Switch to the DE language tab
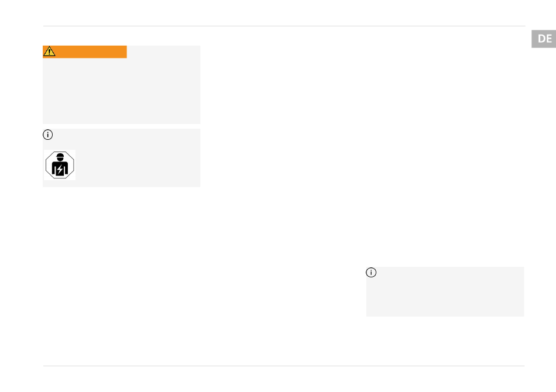 tap(544, 39)
